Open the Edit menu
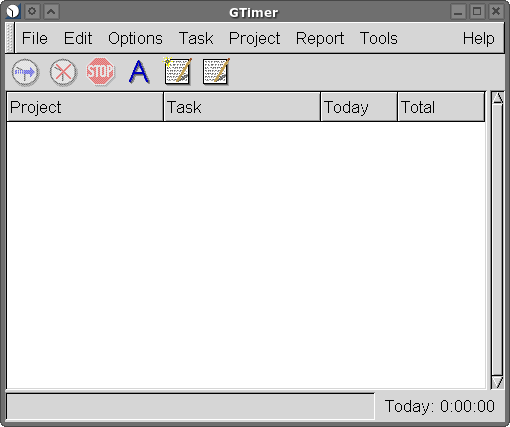510x427 pixels. (78, 38)
